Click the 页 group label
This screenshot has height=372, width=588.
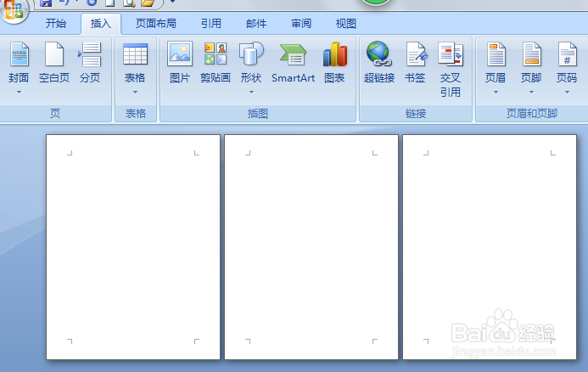pos(55,113)
